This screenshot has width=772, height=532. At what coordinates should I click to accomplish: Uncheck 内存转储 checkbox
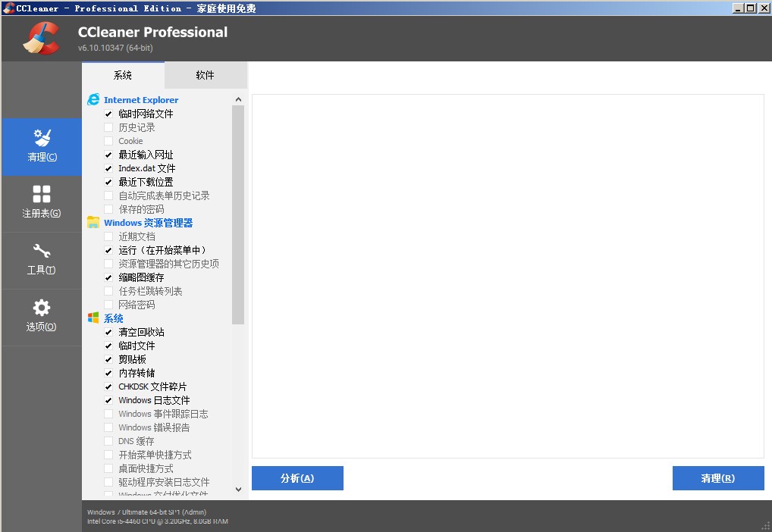click(x=108, y=373)
